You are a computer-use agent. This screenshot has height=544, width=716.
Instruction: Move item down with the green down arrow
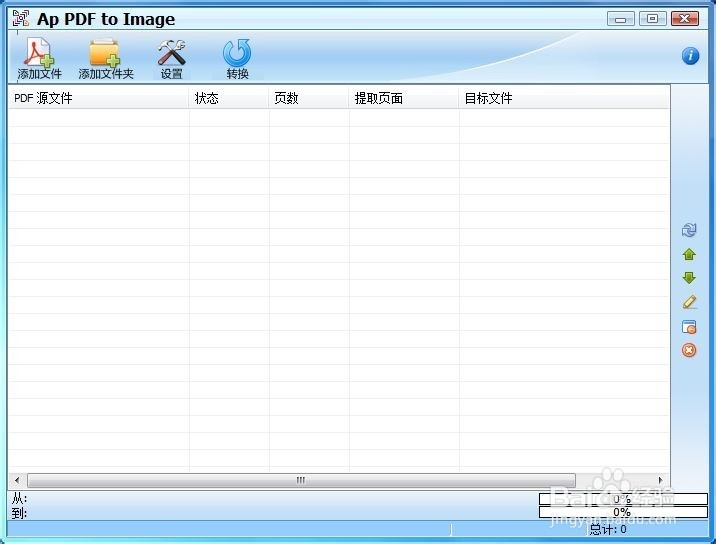click(x=689, y=278)
